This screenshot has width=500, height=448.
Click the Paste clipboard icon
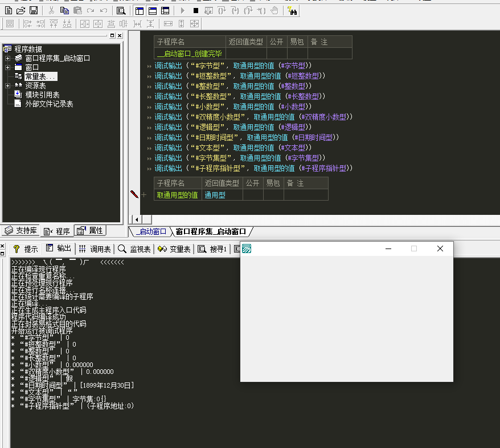point(77,11)
